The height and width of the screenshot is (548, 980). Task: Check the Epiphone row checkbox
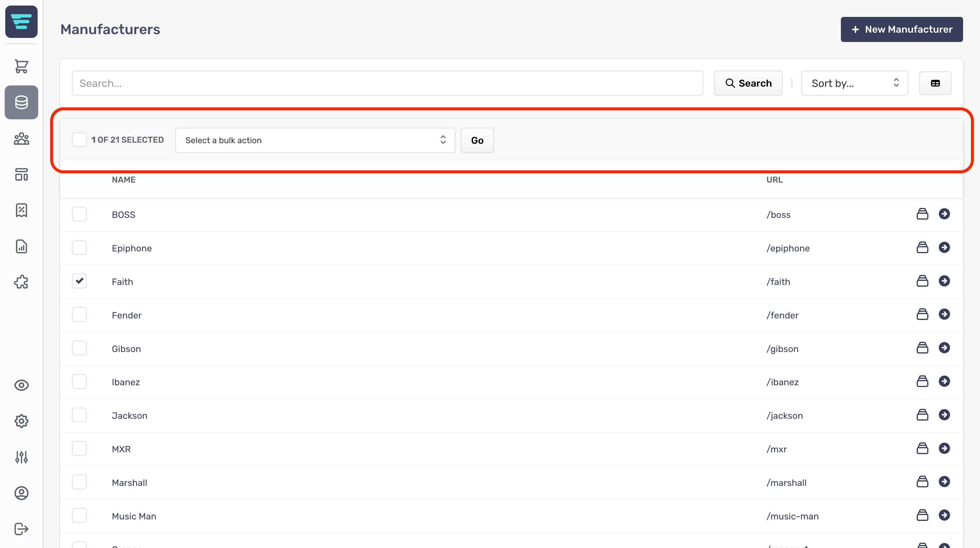79,248
